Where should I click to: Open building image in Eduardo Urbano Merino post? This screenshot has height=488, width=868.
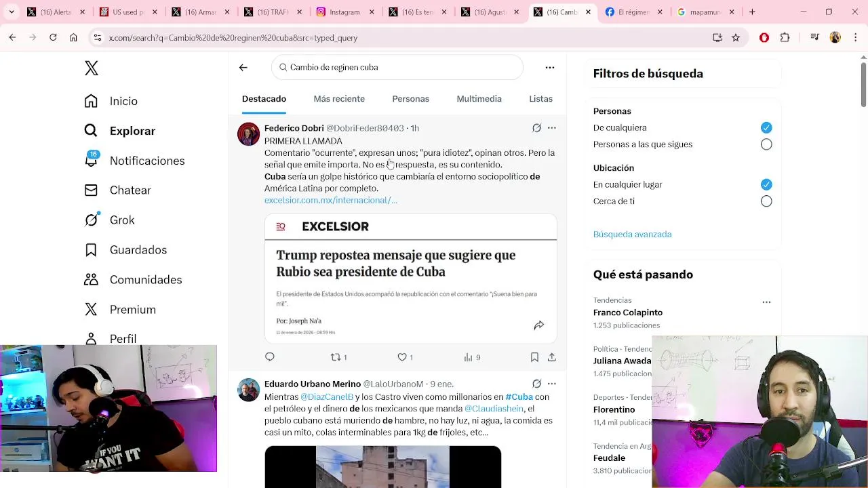[382, 466]
